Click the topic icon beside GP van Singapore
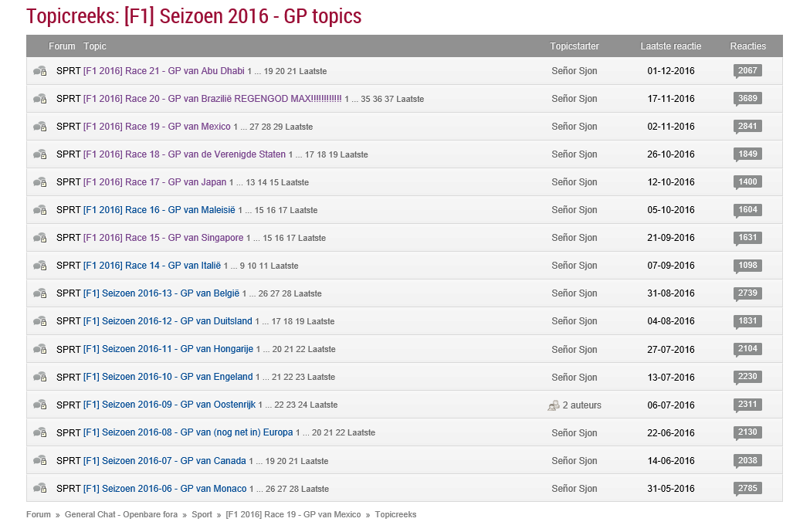810x532 pixels. (x=40, y=238)
